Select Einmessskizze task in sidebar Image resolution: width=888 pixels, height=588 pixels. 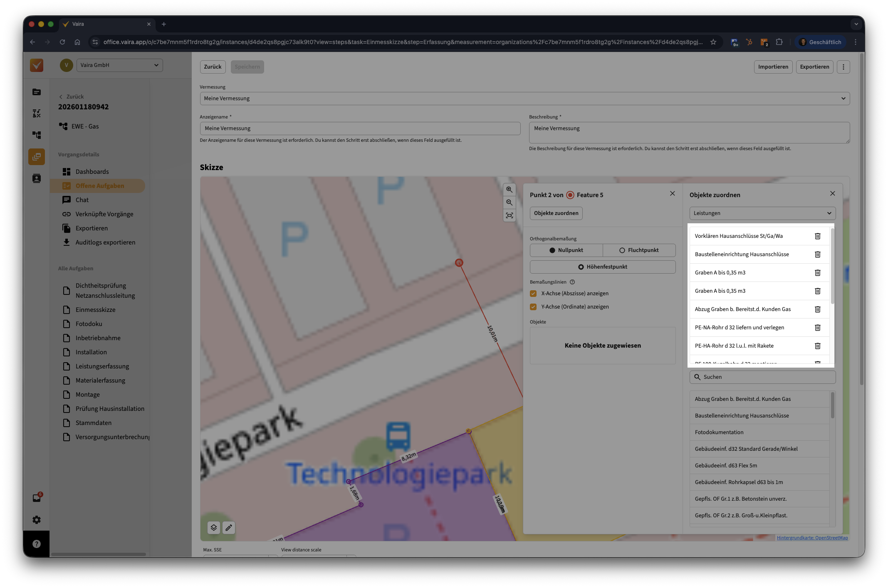coord(95,310)
